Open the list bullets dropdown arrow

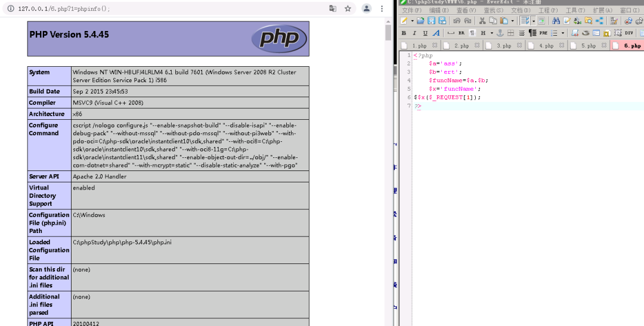click(x=563, y=33)
